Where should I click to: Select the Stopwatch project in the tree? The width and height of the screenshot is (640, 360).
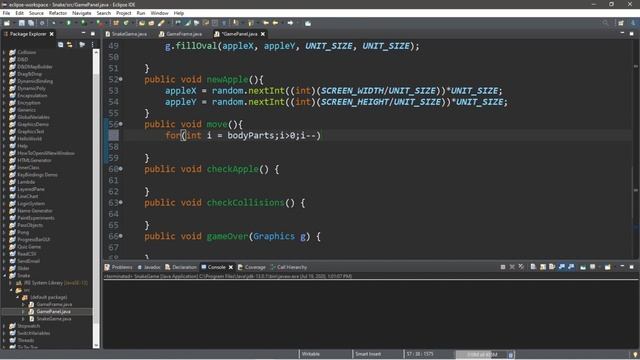[x=29, y=326]
